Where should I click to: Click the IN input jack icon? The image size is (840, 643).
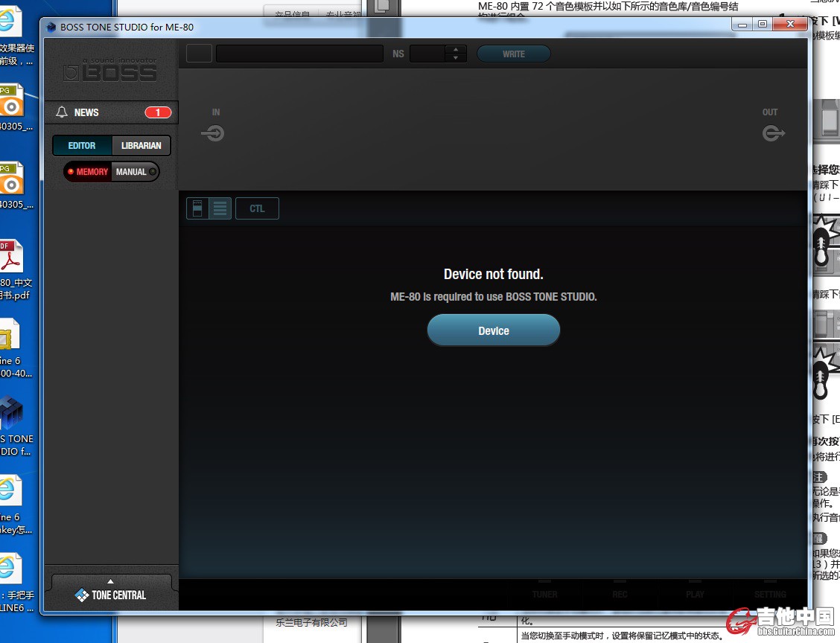click(213, 133)
